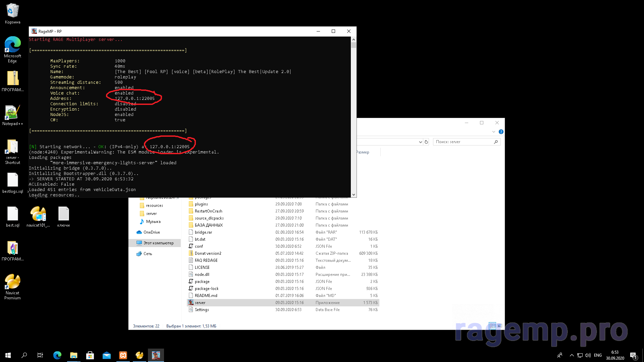
Task: Select OneDrive in navigation pane
Action: [x=152, y=232]
